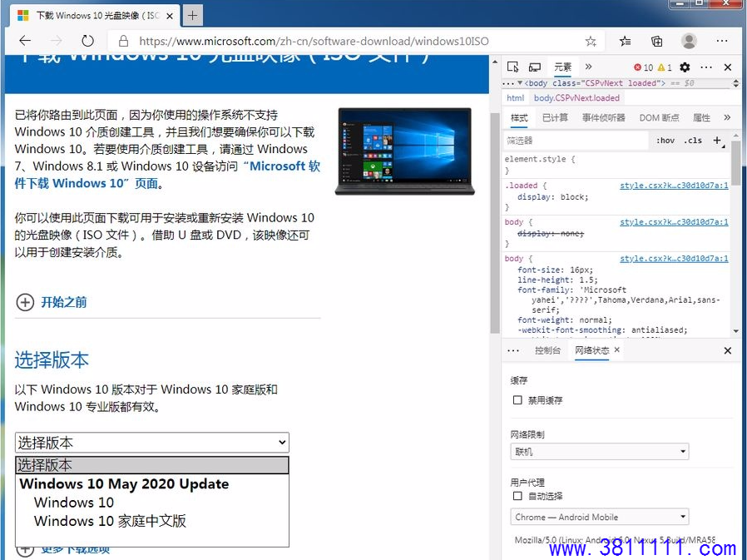The width and height of the screenshot is (747, 560).
Task: Open style.csx link beside .loaded rule
Action: 674,186
